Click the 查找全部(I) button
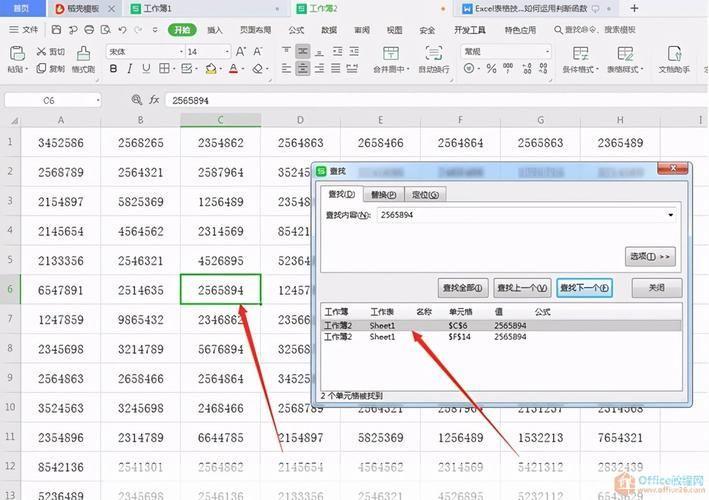This screenshot has height=500, width=709. click(462, 288)
